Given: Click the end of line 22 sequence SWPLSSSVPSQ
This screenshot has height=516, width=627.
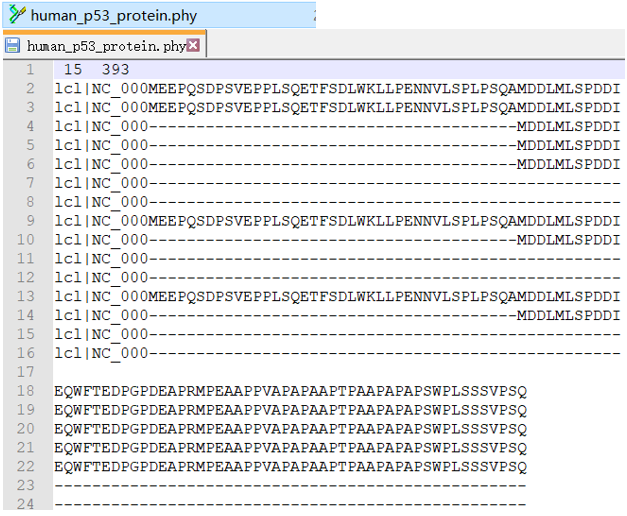Looking at the screenshot, I should point(475,466).
